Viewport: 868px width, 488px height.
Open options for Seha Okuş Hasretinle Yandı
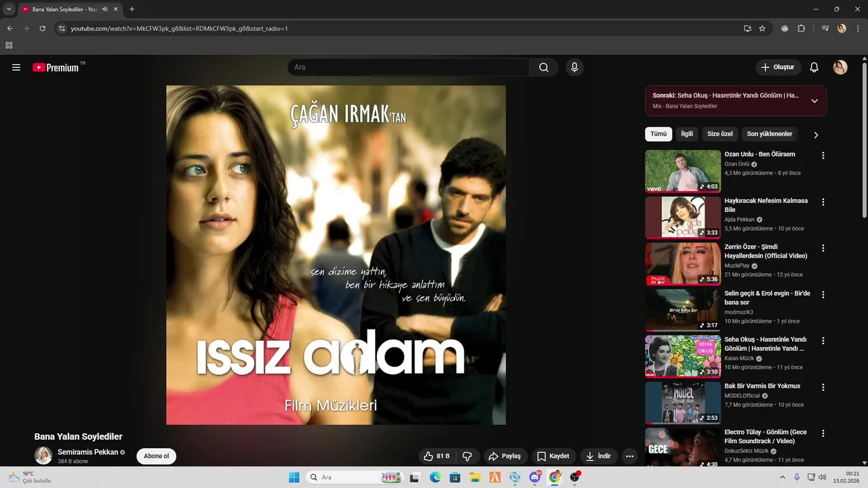823,340
